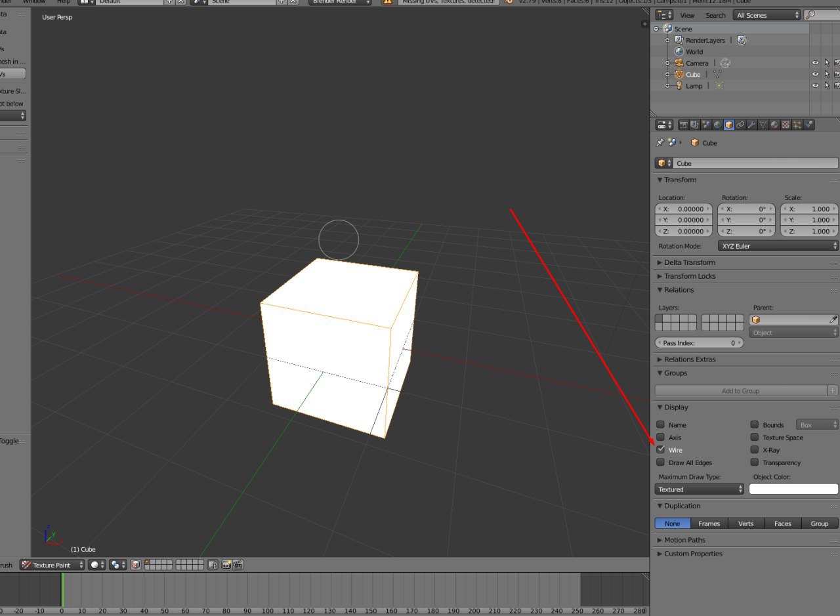Open the Maximum Draw Type Textured dropdown
840x616 pixels.
[700, 489]
